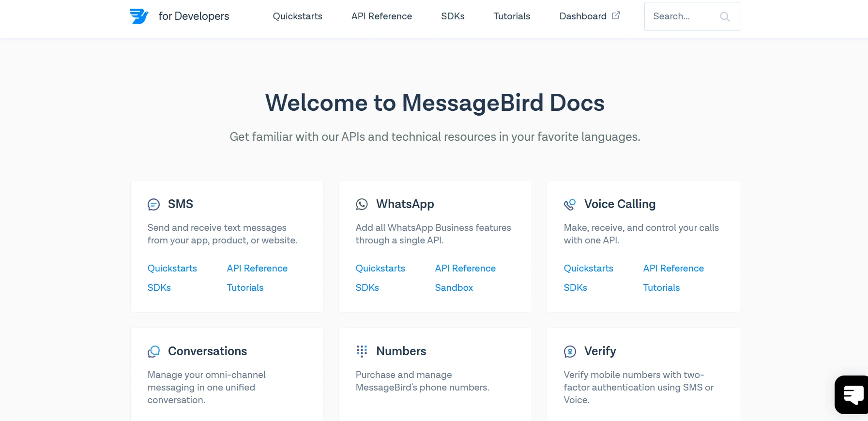Open SMS Quickstarts link

[172, 268]
